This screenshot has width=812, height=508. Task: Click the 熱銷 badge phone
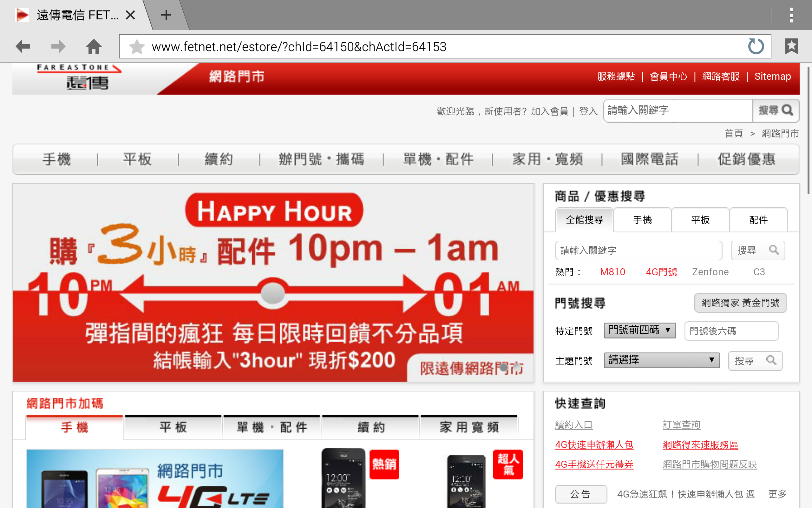click(x=360, y=478)
